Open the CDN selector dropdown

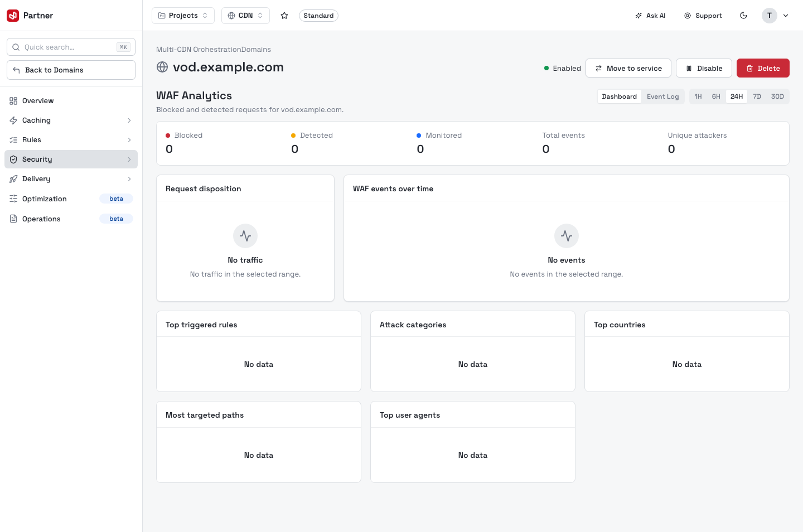pyautogui.click(x=245, y=16)
